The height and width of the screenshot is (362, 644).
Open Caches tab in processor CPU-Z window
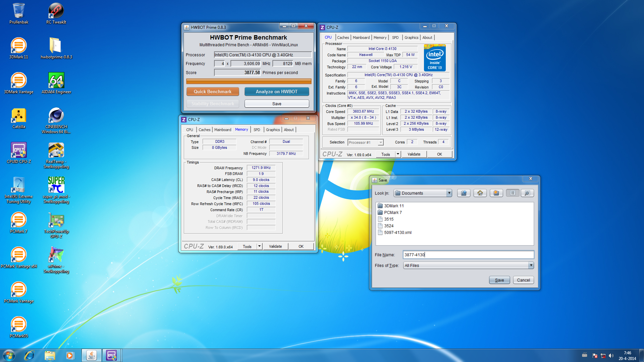(343, 38)
